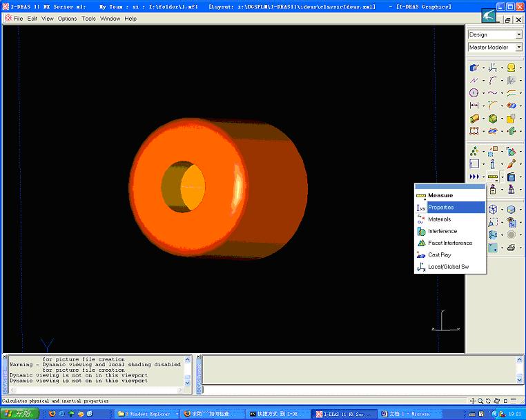Select the shaded hexagon display icon
Viewport: 526px width, 420px height.
coord(512,210)
